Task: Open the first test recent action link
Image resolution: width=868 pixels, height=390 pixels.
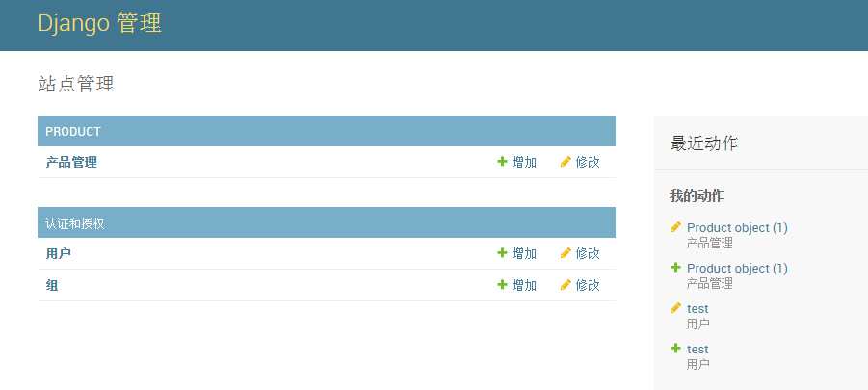Action: coord(697,308)
